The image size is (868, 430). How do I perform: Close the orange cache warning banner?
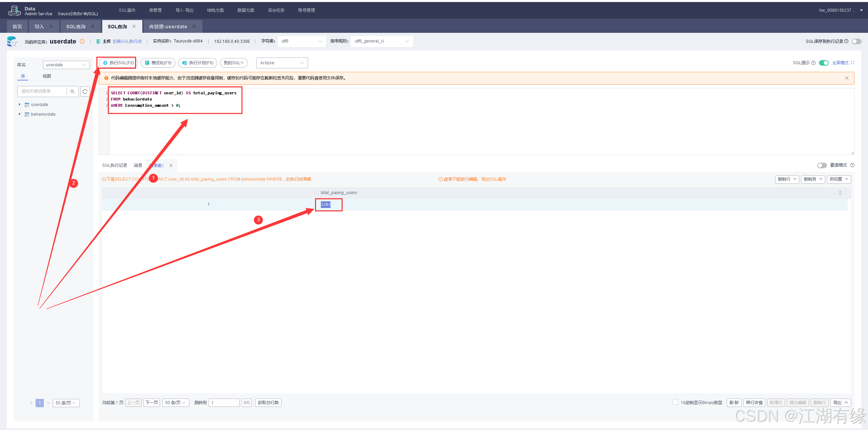pyautogui.click(x=847, y=78)
